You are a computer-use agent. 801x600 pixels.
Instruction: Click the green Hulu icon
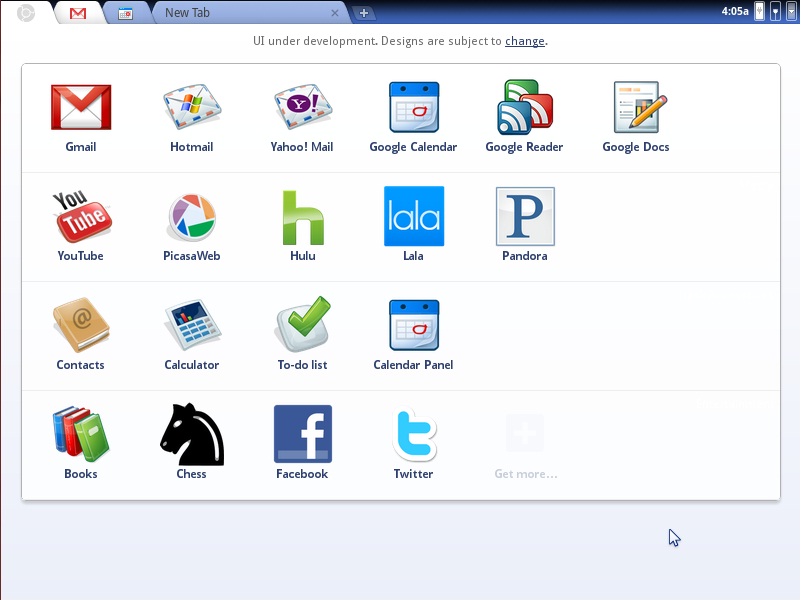pos(303,217)
